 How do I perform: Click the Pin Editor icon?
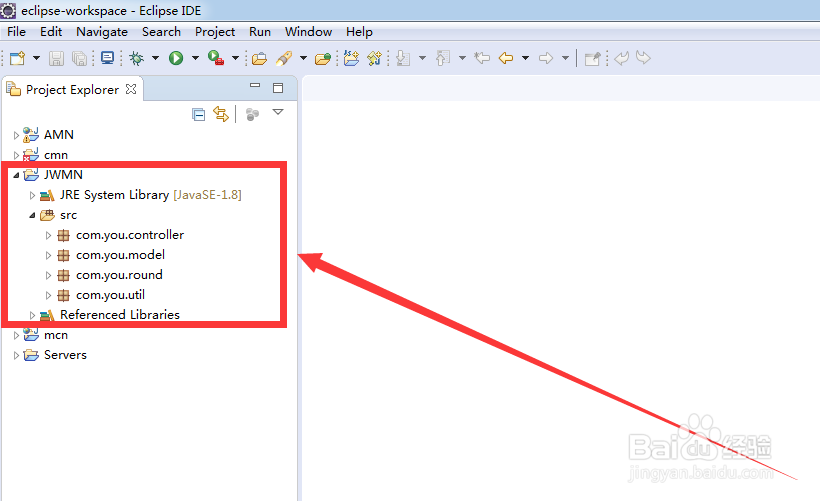[592, 59]
